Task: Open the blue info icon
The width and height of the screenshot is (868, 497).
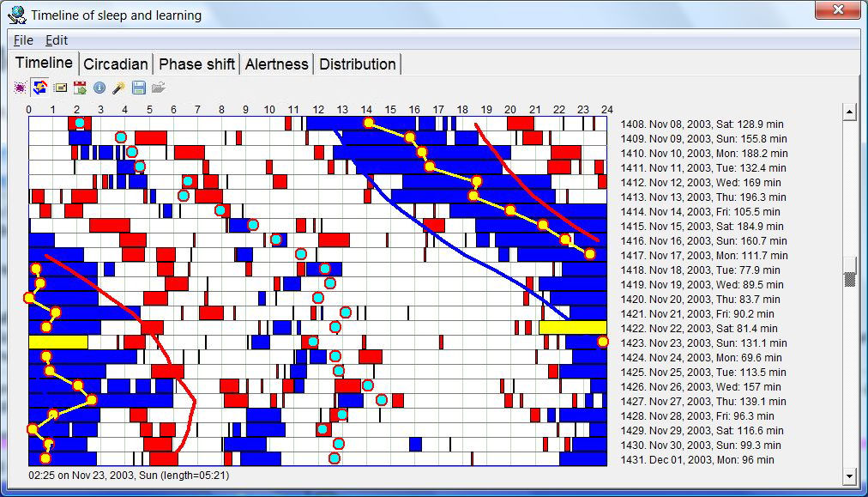Action: coord(99,88)
